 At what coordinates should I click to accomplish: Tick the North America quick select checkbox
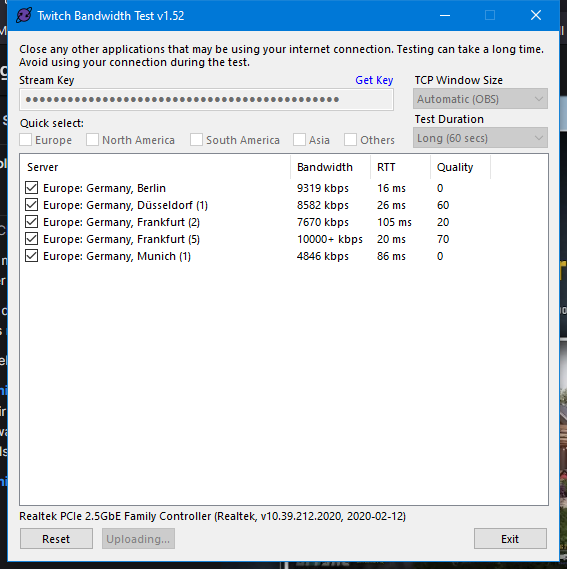point(92,140)
